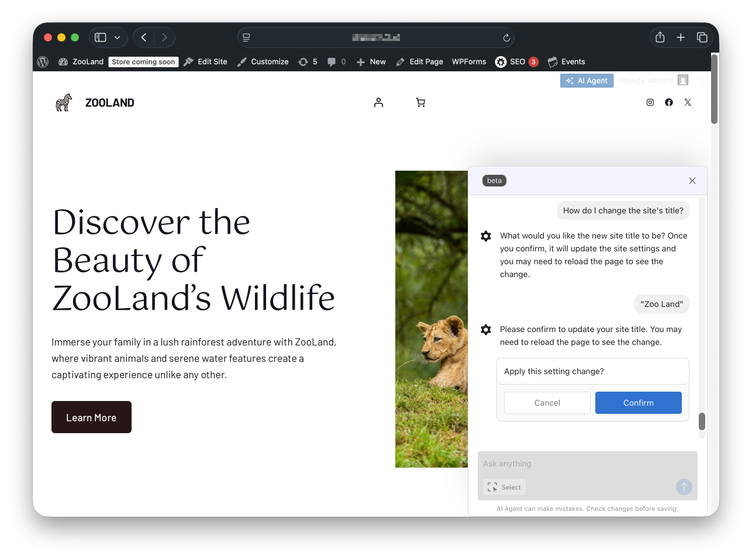Click the user account icon
This screenshot has height=560, width=752.
point(378,103)
